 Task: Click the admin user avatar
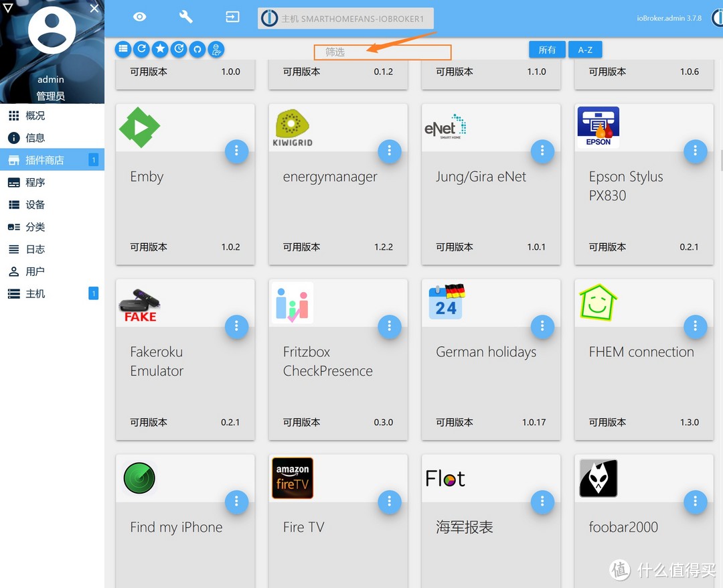coord(52,30)
